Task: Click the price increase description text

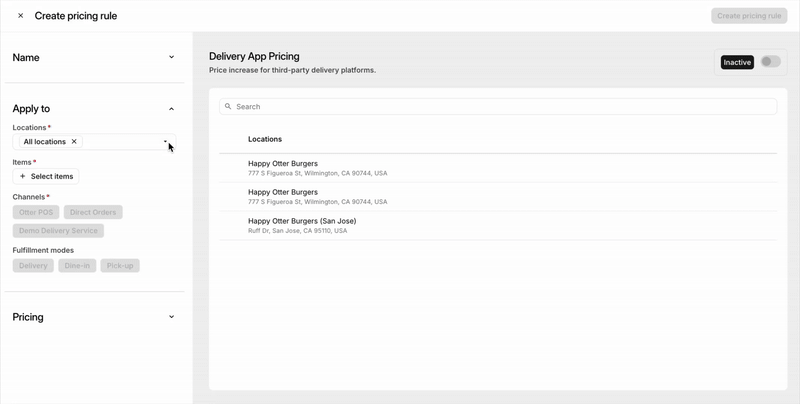Action: (292, 70)
